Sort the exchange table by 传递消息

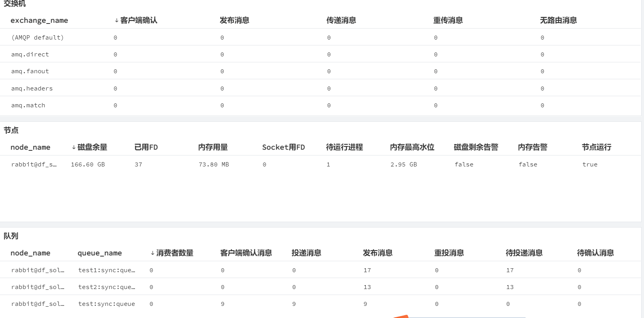(341, 20)
